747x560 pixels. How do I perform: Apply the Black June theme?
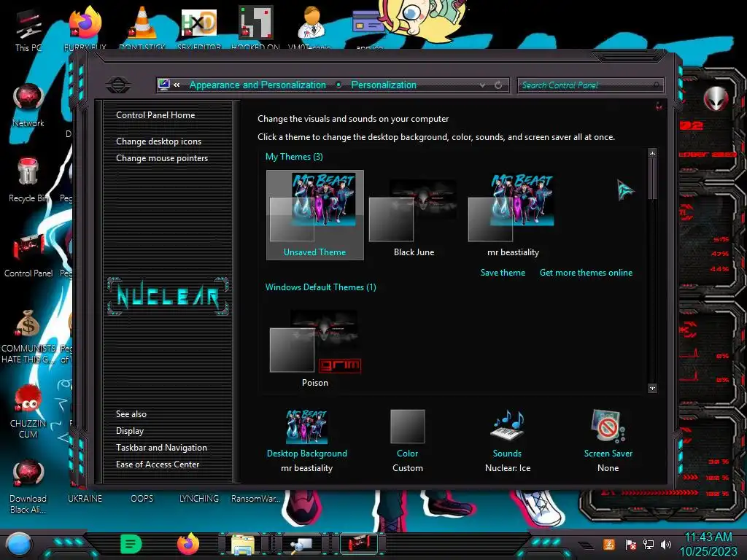tap(414, 215)
